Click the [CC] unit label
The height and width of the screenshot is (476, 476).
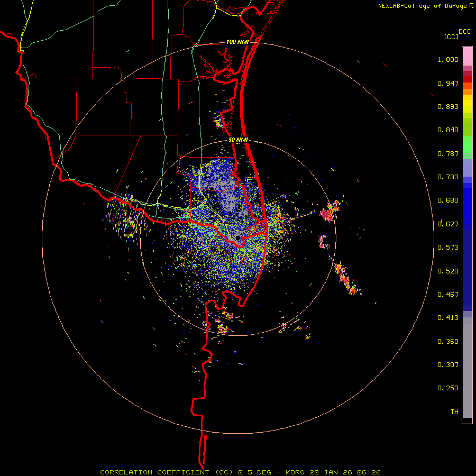451,36
